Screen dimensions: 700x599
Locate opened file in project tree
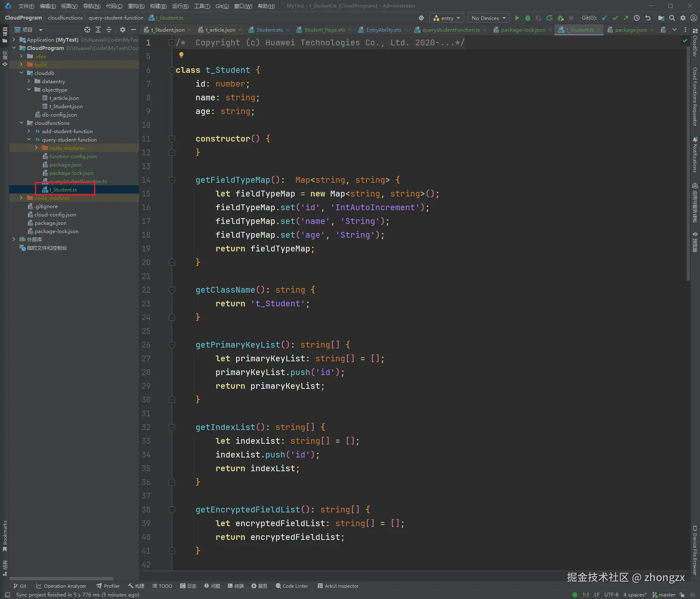tap(87, 30)
